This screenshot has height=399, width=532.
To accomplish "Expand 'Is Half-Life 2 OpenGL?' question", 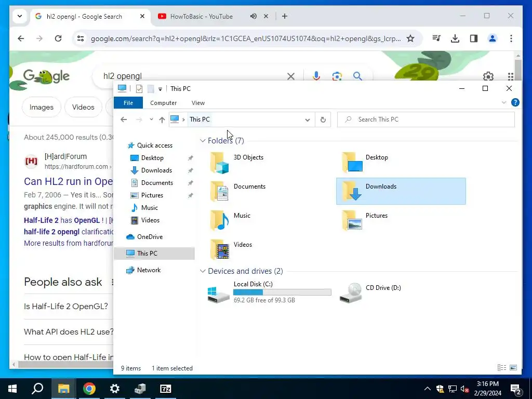I will tap(66, 306).
